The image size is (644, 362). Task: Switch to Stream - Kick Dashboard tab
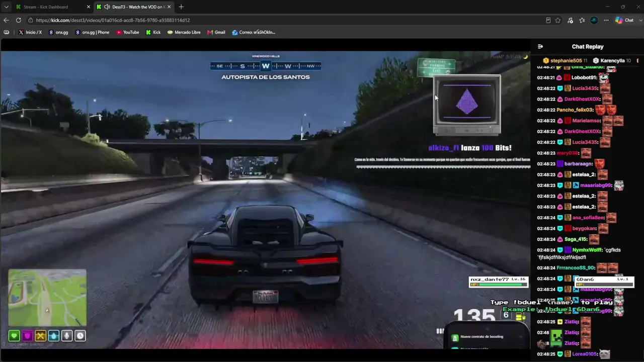point(53,7)
